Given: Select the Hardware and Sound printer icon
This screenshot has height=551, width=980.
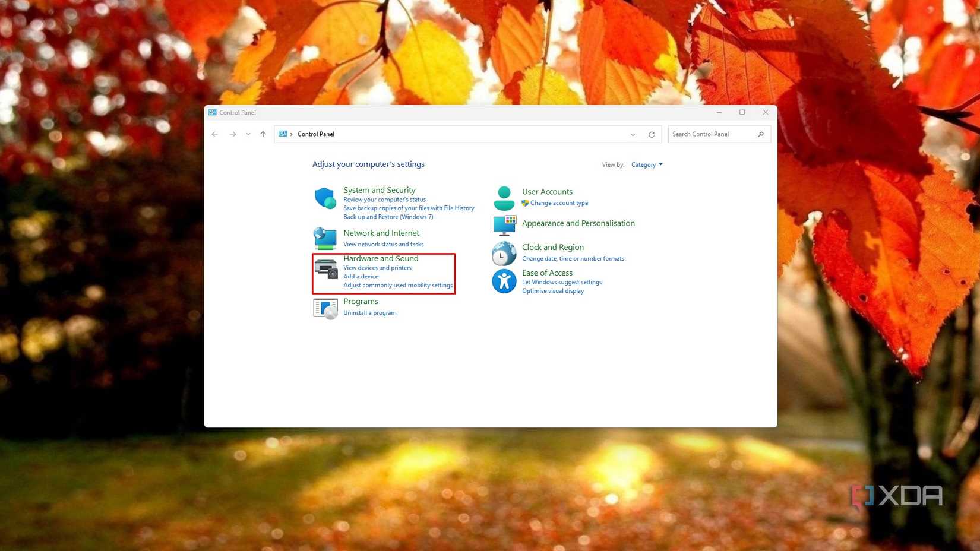Looking at the screenshot, I should pos(325,268).
